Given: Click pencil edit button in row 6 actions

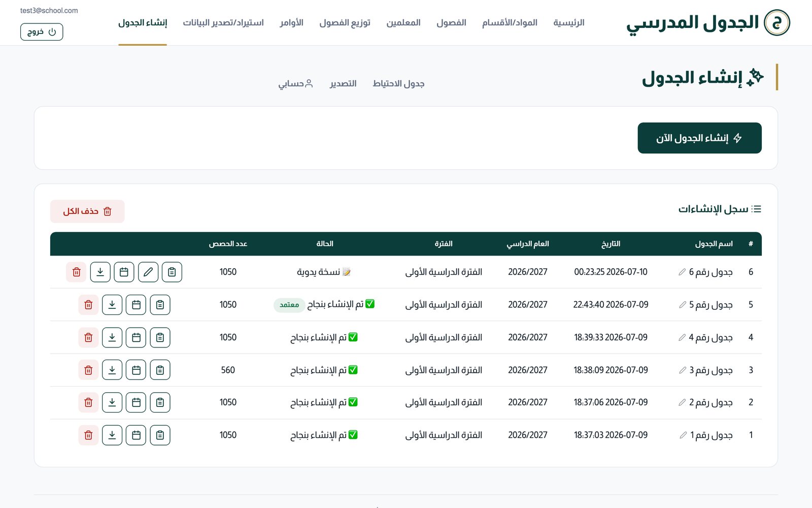Looking at the screenshot, I should click(148, 272).
